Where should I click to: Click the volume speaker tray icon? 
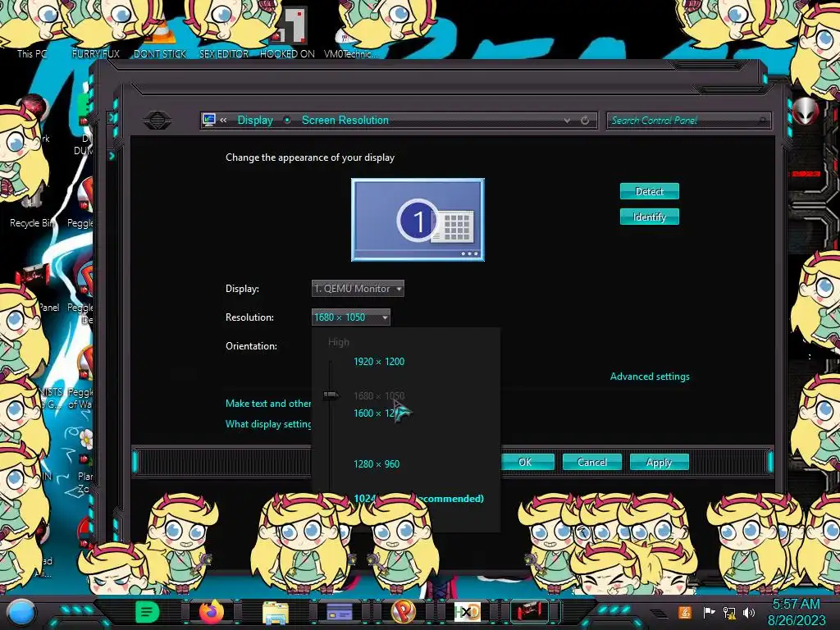pos(749,612)
